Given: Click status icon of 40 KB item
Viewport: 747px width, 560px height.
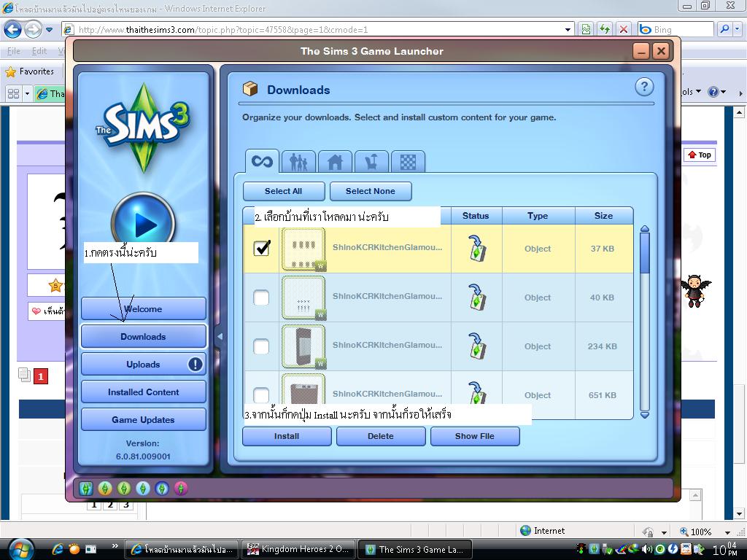Looking at the screenshot, I should [x=476, y=297].
